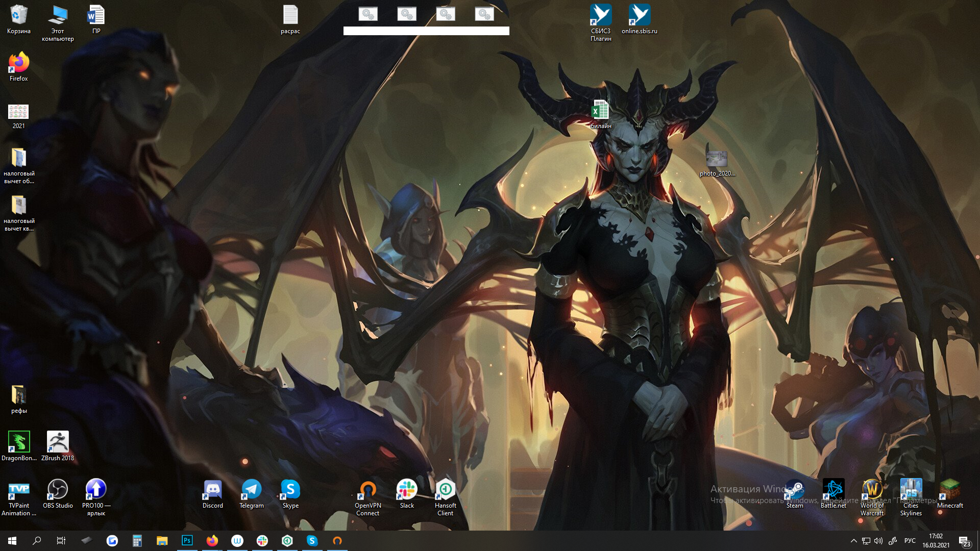The width and height of the screenshot is (980, 551).
Task: Open the Windows Start menu
Action: [12, 541]
